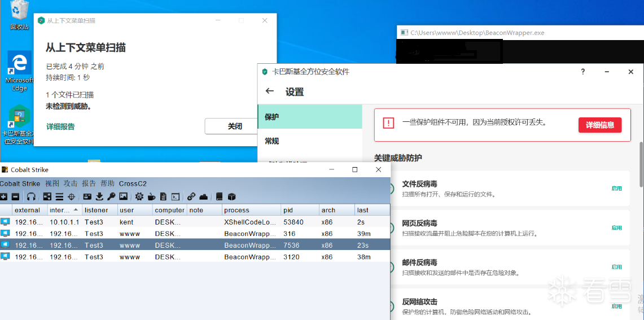This screenshot has width=644, height=320.
Task: Click the Kaspersky help question mark
Action: tap(583, 72)
